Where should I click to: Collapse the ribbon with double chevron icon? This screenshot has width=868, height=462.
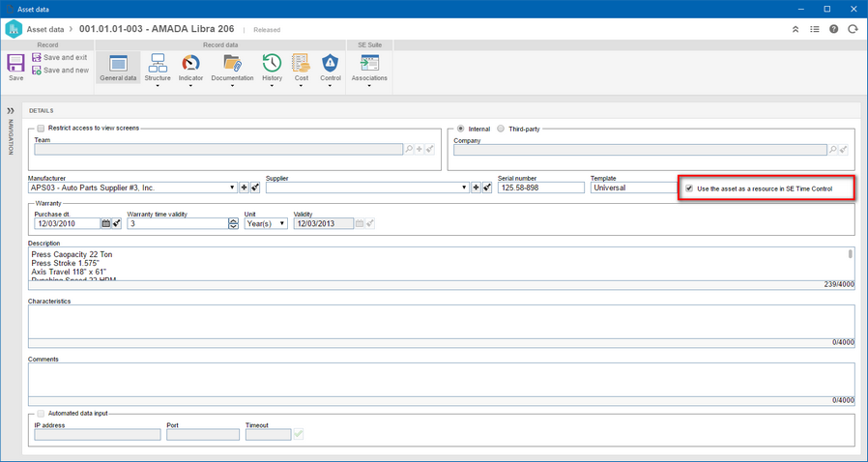[796, 29]
